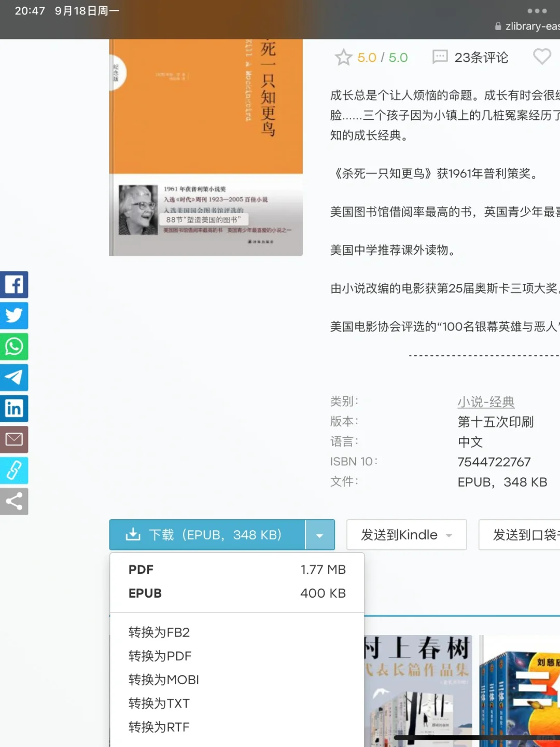
Task: Share the book by email icon
Action: (x=14, y=439)
